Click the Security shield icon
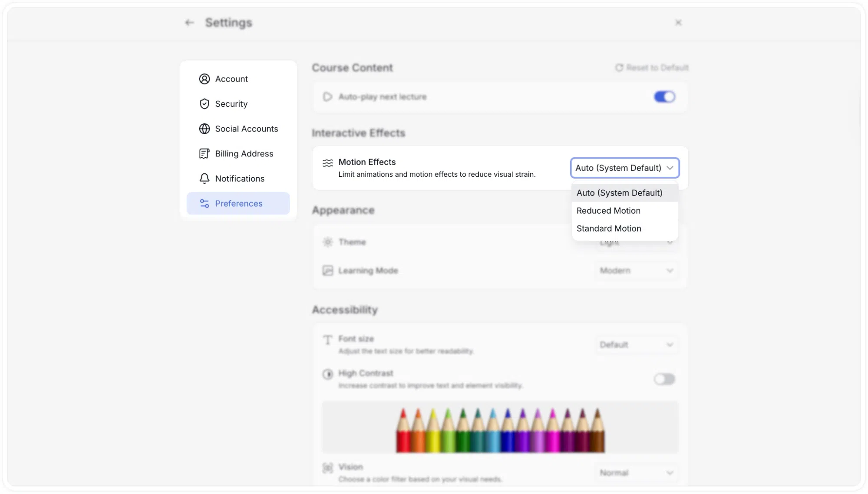This screenshot has height=494, width=868. (x=205, y=104)
